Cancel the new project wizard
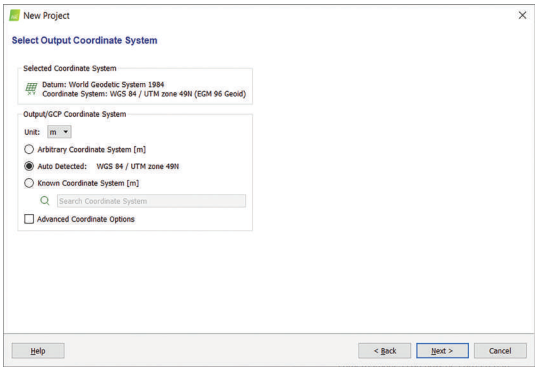Viewport: 539px width, 371px height. pyautogui.click(x=500, y=351)
